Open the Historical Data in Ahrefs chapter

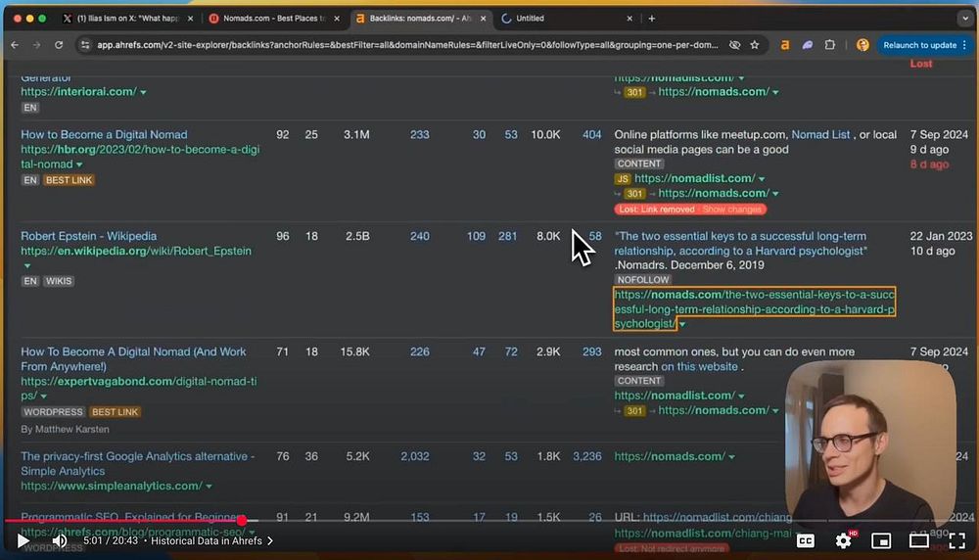coord(211,540)
